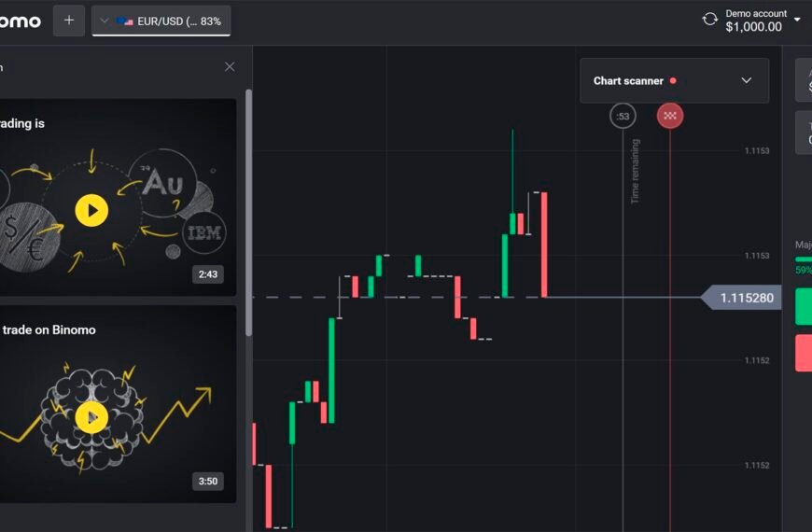Click the red dot beside Chart scanner
Image resolution: width=812 pixels, height=532 pixels.
(673, 81)
